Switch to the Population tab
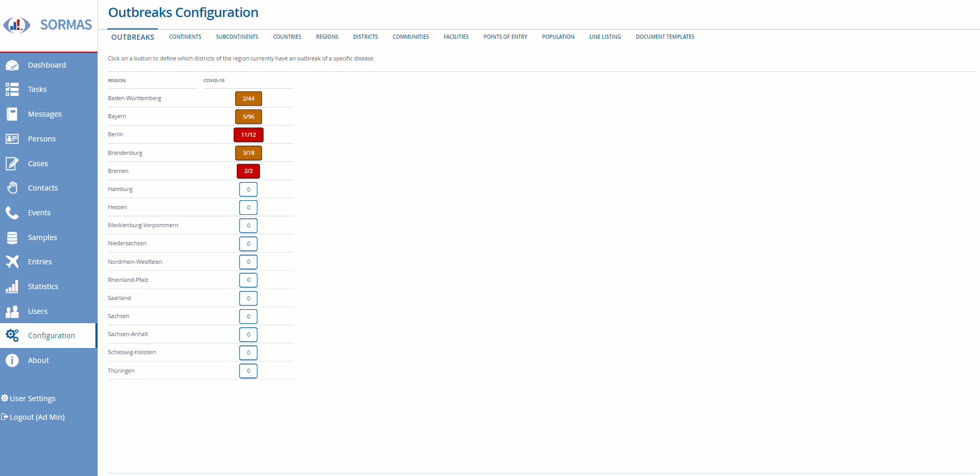Screen dimensions: 980x476 click(x=558, y=37)
